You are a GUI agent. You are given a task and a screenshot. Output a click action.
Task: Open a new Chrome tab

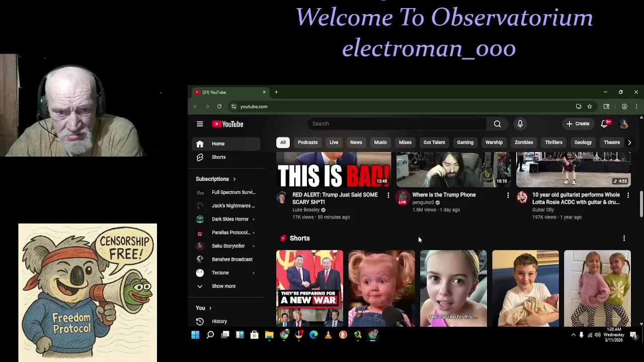(x=276, y=92)
